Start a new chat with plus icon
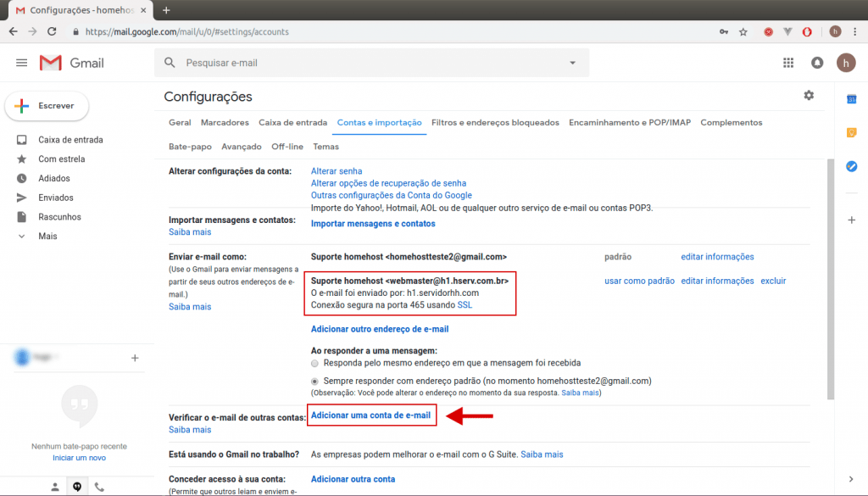This screenshot has width=868, height=496. (x=135, y=358)
